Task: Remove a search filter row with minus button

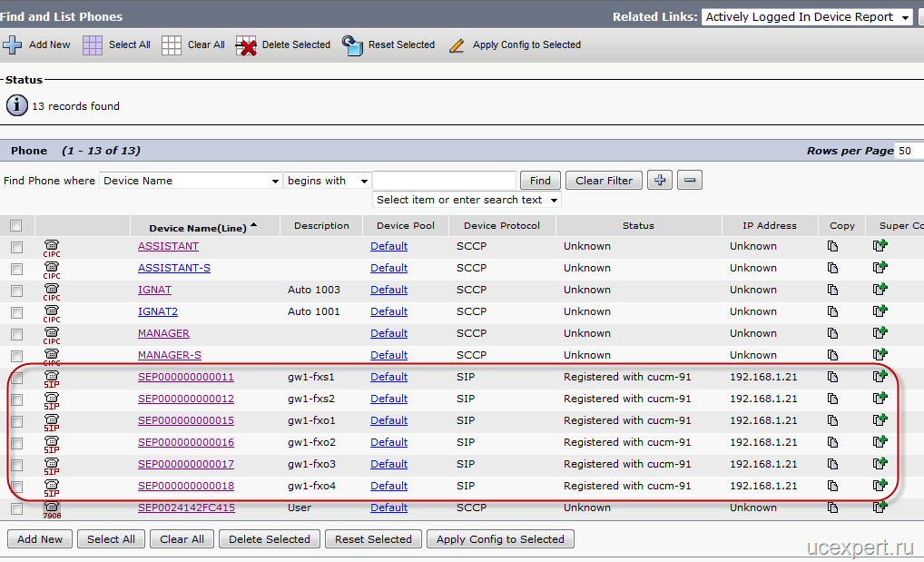Action: 690,180
